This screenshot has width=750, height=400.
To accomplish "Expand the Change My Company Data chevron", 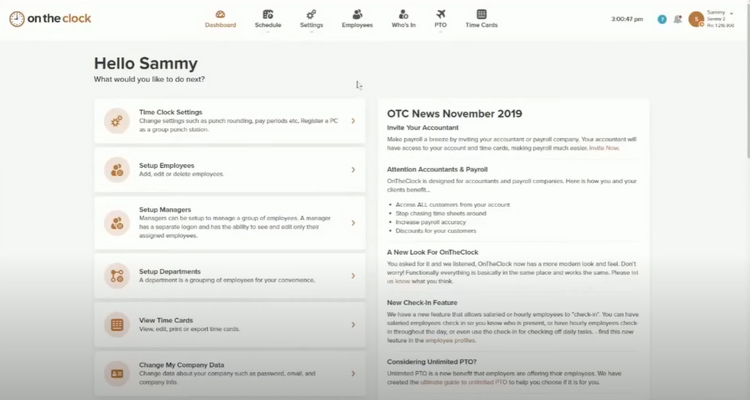I will [x=353, y=374].
